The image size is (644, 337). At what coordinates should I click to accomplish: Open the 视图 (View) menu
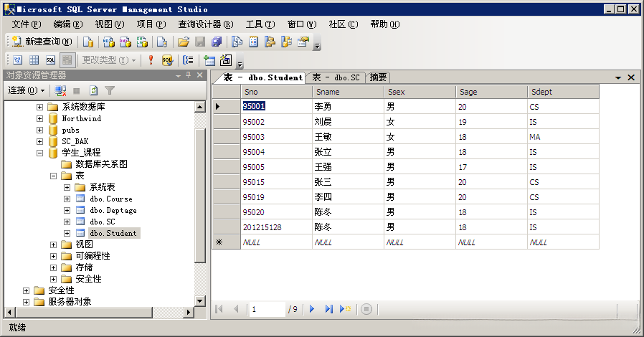[109, 24]
